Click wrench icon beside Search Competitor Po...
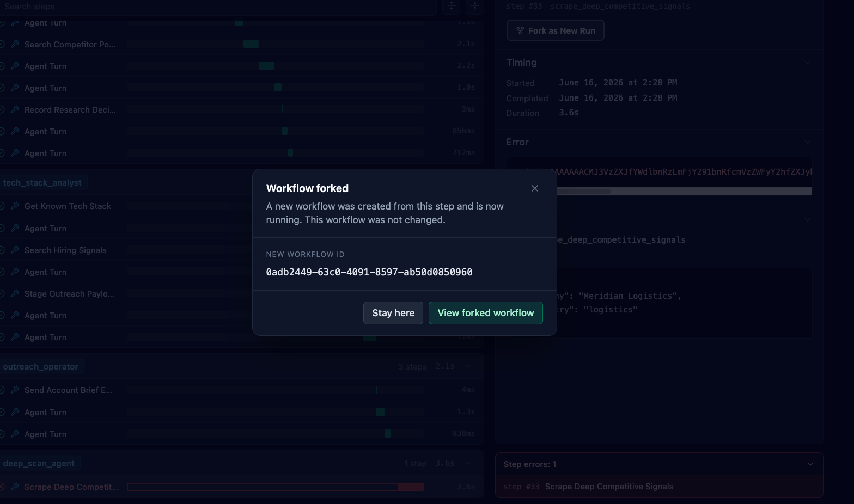The width and height of the screenshot is (854, 504). 15,44
